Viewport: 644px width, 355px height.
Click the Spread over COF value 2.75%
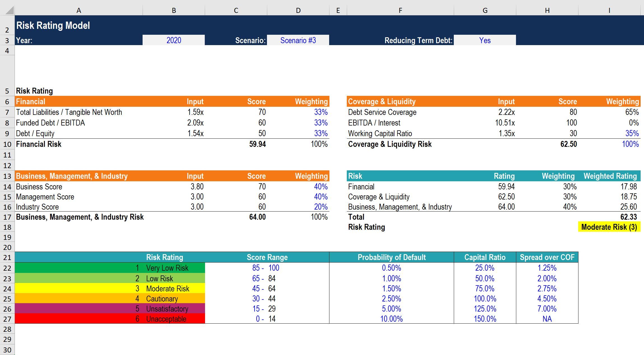547,289
